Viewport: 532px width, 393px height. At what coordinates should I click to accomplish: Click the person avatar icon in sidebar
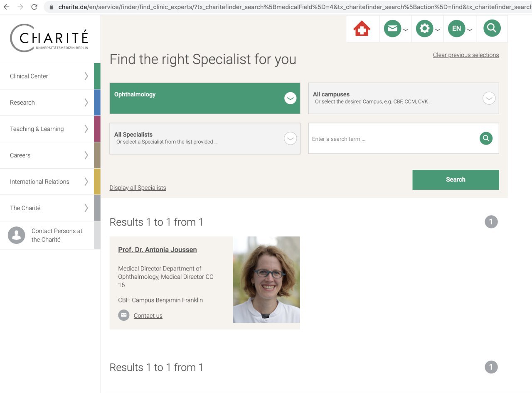16,235
